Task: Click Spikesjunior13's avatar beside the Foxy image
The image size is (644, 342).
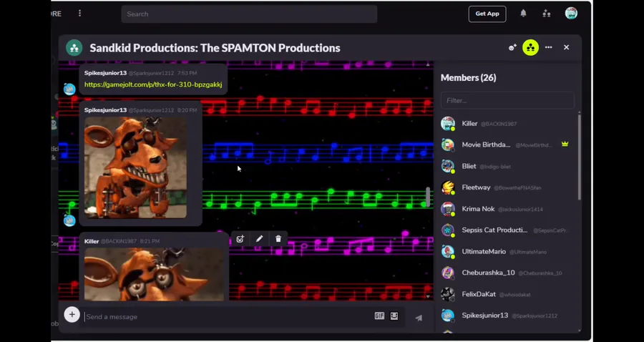Action: point(69,220)
